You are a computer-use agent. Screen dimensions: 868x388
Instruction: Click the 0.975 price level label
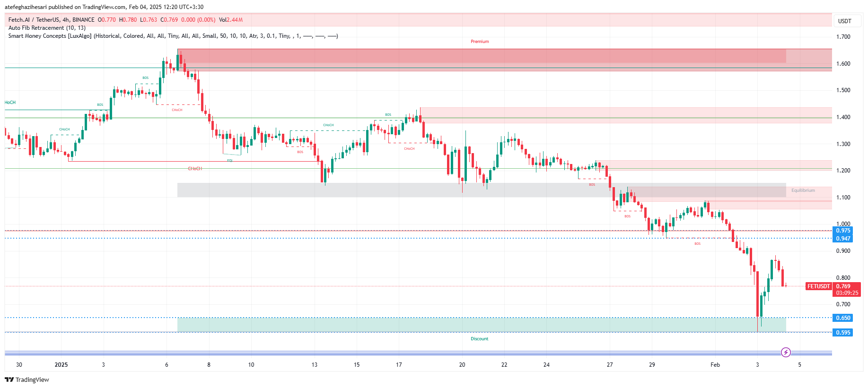pos(843,231)
